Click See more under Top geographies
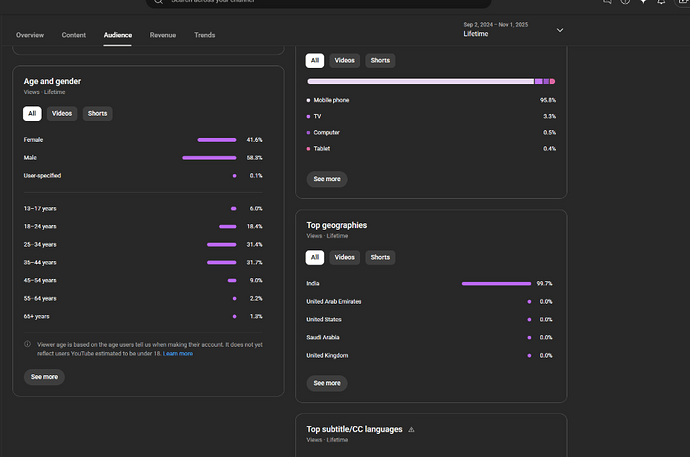 327,383
